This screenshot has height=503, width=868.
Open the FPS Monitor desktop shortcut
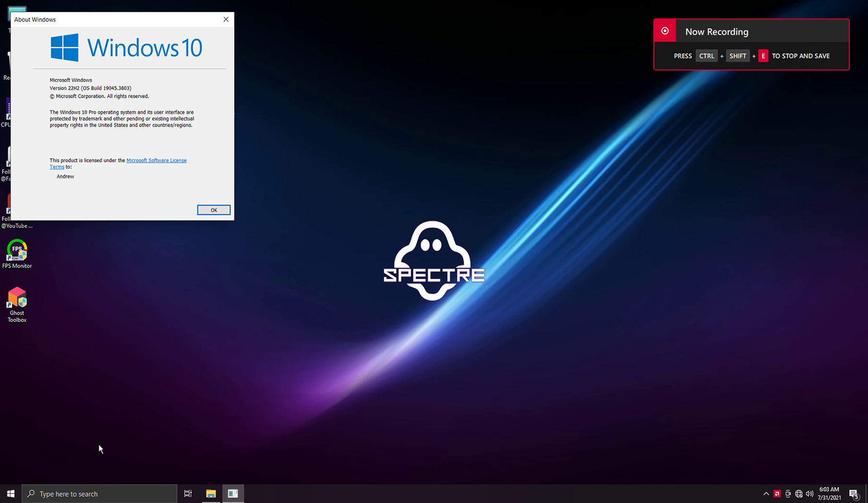tap(17, 254)
